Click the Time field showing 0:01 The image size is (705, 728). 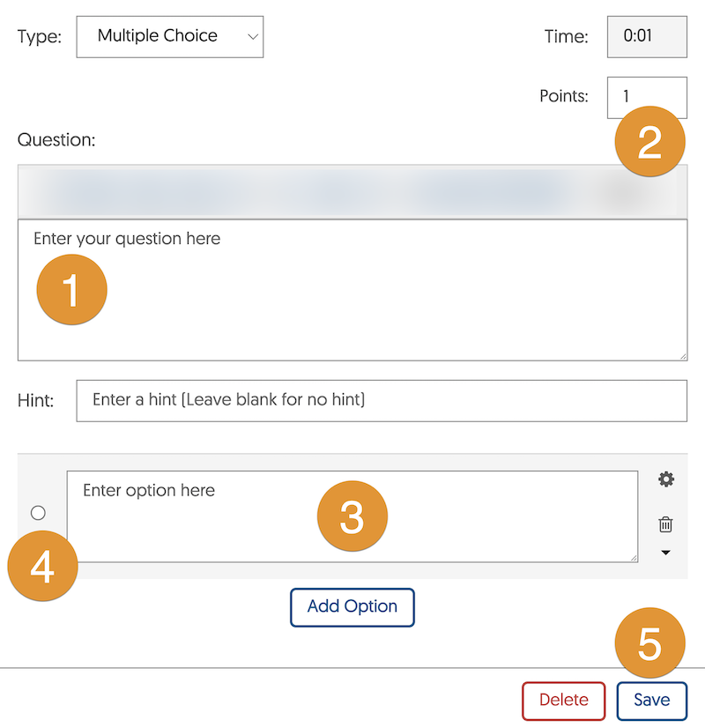tap(646, 36)
